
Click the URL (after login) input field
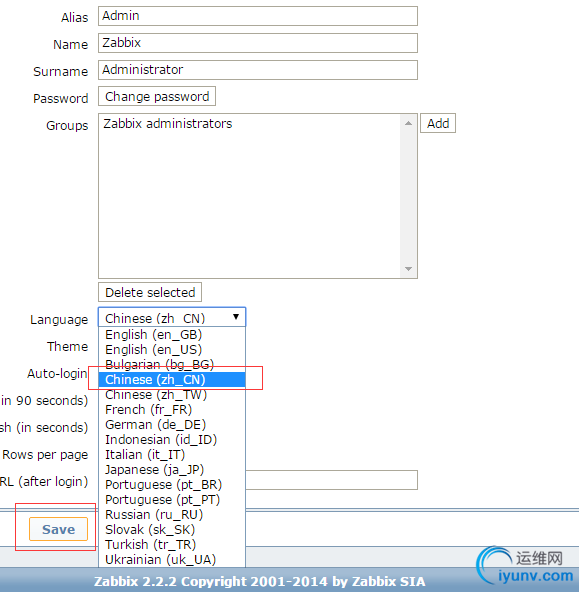click(331, 480)
